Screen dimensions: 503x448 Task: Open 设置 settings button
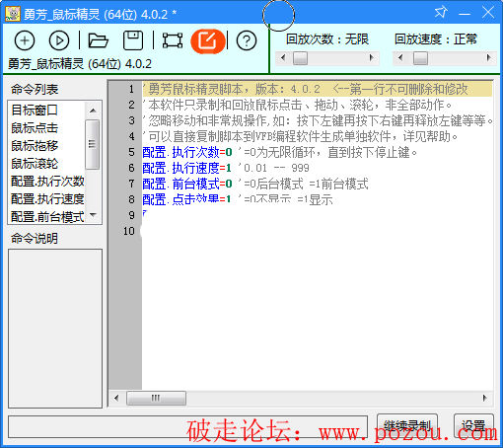[x=473, y=426]
